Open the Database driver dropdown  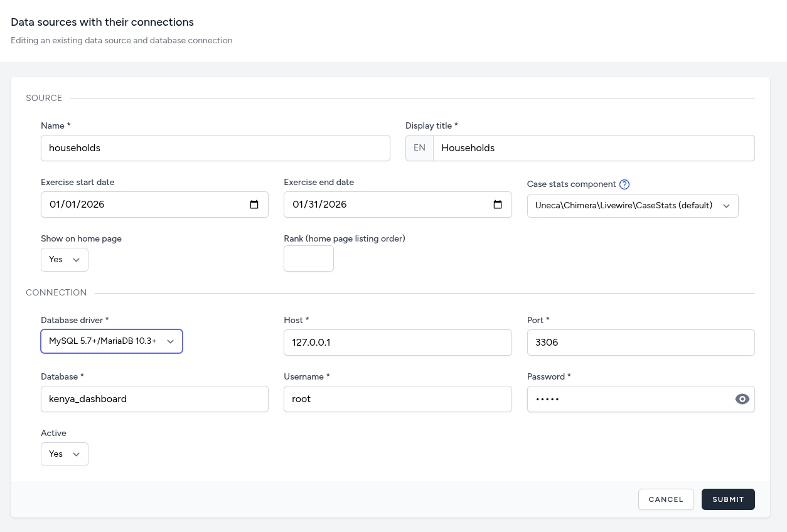coord(112,341)
